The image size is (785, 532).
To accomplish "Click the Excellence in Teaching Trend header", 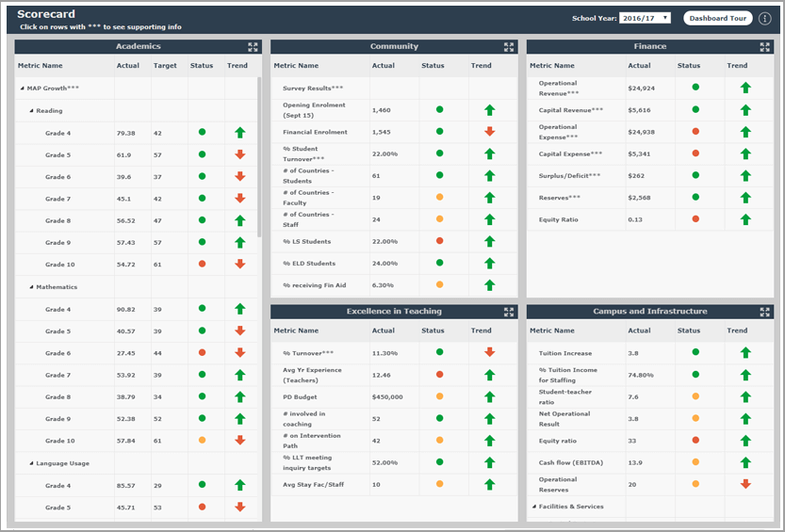I will tap(482, 330).
